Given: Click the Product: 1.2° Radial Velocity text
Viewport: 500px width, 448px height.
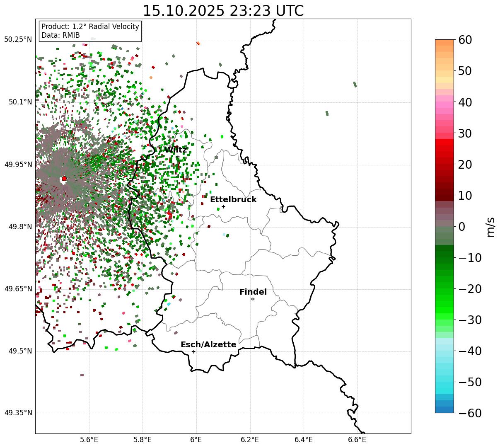Looking at the screenshot, I should [x=90, y=27].
